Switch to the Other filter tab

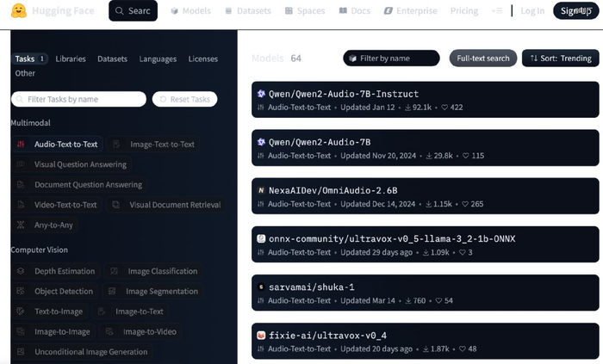[x=25, y=73]
